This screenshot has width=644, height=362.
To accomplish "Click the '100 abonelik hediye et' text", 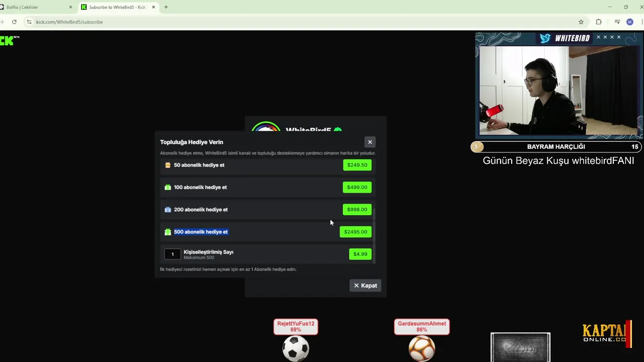I will click(x=200, y=187).
